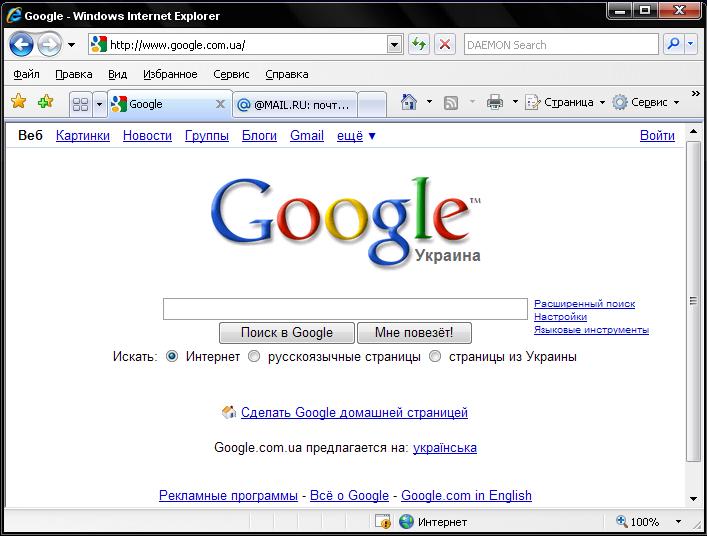Select the Интернет radio button
Viewport: 707px width, 536px height.
[172, 357]
